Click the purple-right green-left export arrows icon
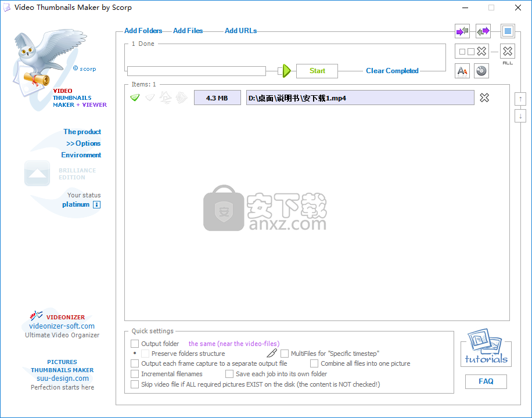 point(483,31)
